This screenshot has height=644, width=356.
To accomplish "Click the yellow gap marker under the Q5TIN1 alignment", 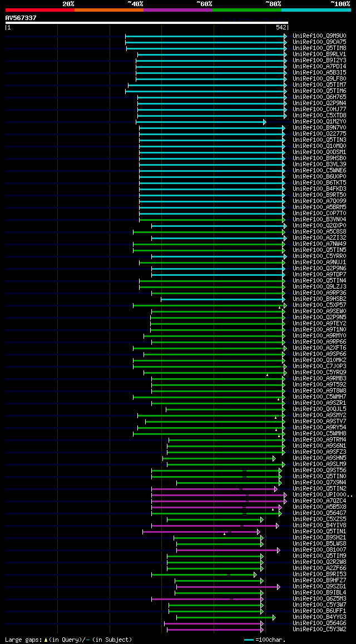I will tap(225, 534).
